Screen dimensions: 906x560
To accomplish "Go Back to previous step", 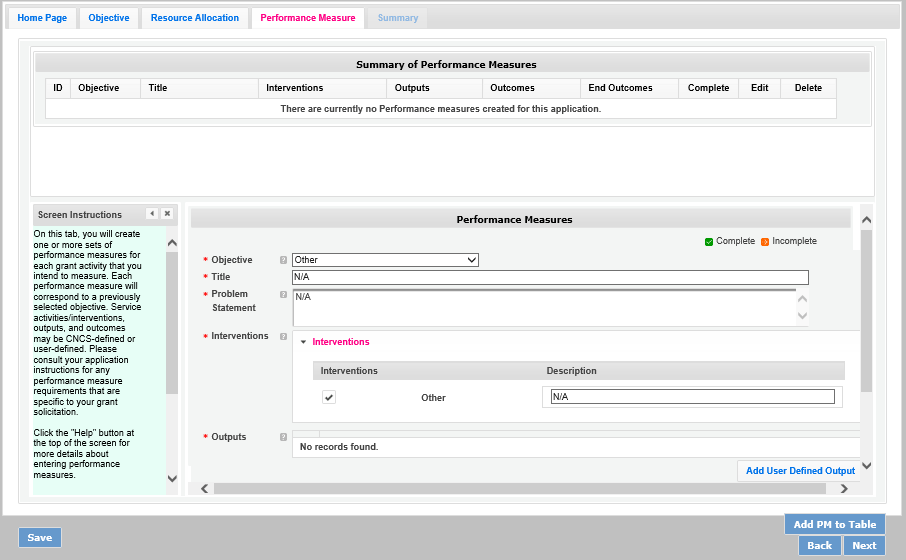I will coord(819,546).
